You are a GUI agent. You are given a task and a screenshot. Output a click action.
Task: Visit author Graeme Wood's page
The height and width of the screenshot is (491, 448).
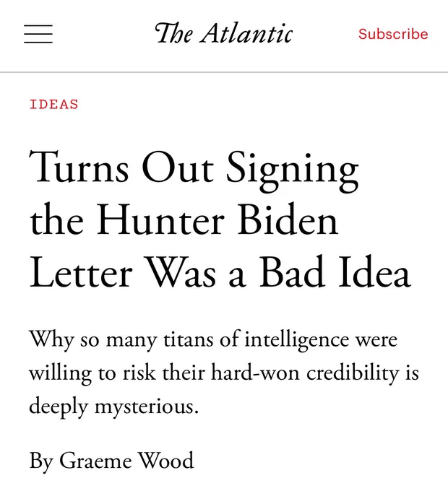(126, 460)
